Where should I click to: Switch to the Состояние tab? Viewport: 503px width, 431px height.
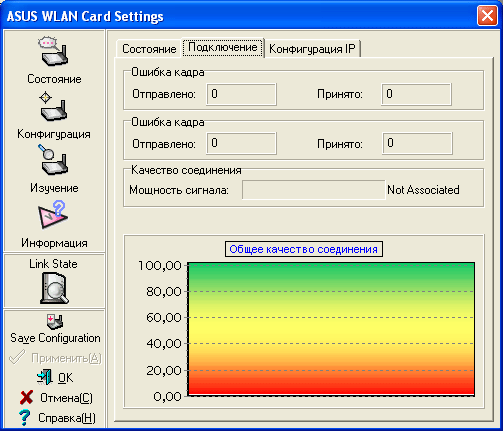pos(149,49)
